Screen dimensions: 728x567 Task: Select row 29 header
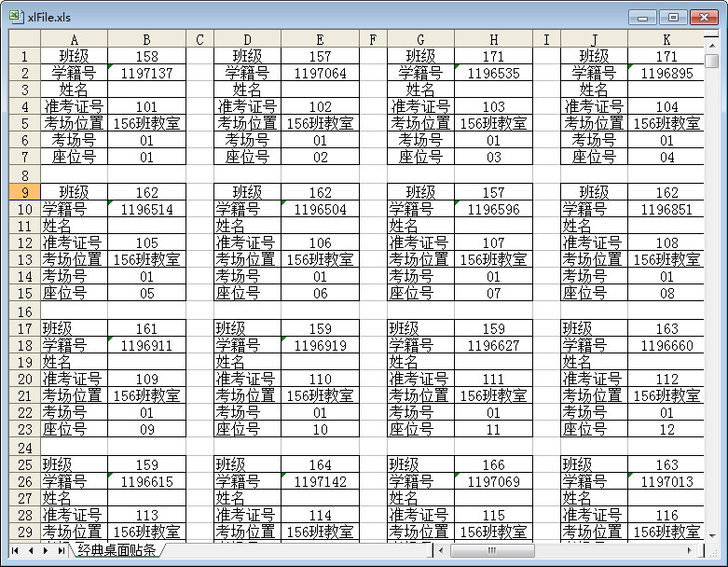(24, 532)
